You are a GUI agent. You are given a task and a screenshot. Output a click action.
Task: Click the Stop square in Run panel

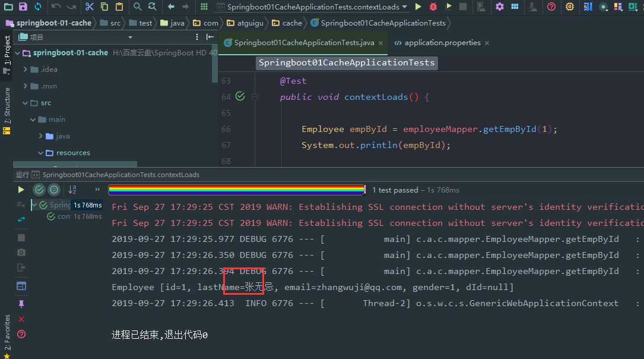pos(21,238)
